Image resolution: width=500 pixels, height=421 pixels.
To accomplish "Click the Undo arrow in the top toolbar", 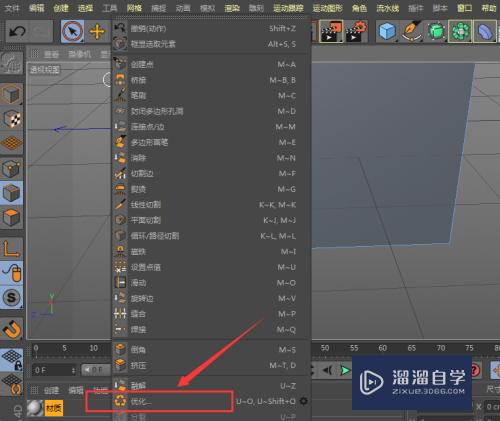I will point(17,32).
